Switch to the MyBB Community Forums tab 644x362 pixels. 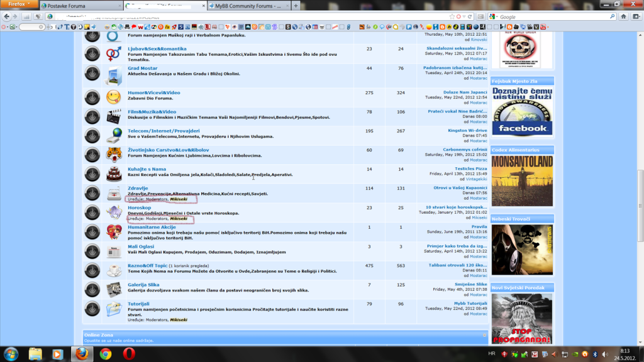pyautogui.click(x=249, y=6)
